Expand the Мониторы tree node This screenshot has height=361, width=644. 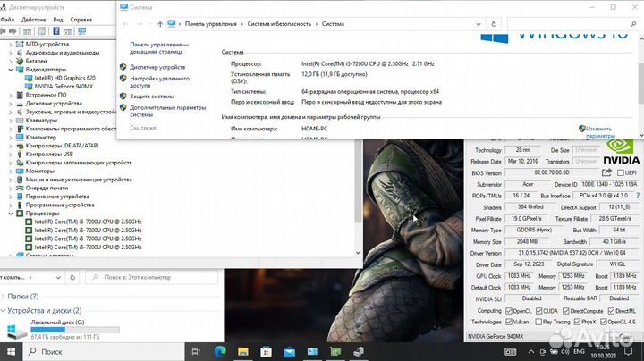pyautogui.click(x=11, y=171)
